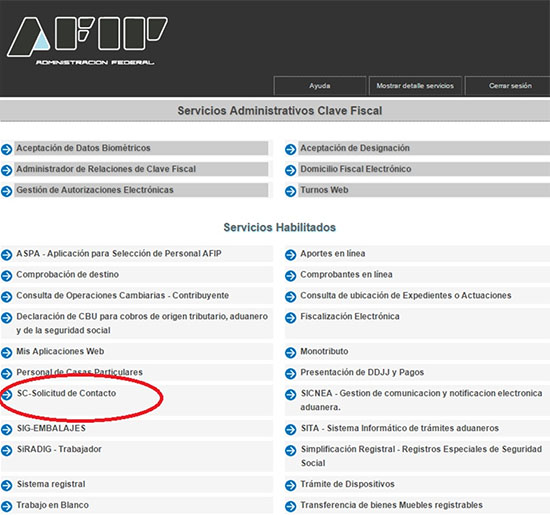
Task: Open Gestión de Autorizaciones Electrónicas link
Action: (95, 190)
